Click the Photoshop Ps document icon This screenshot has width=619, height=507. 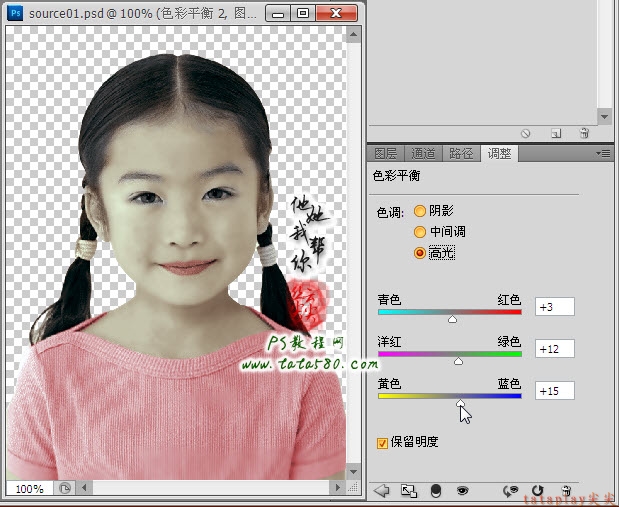pos(15,13)
